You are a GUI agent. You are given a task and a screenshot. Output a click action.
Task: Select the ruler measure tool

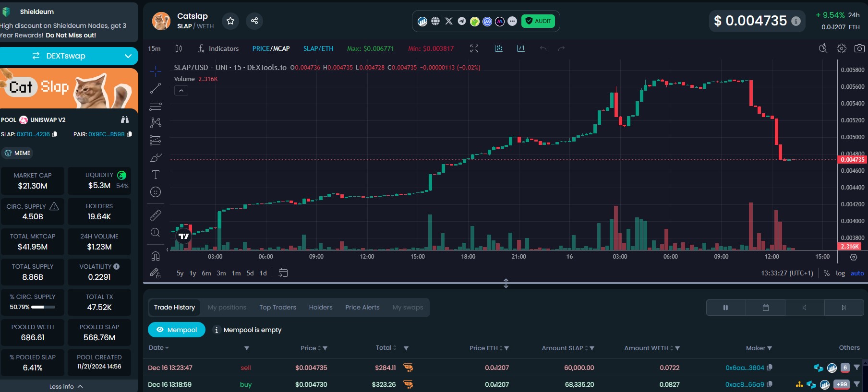tap(156, 215)
